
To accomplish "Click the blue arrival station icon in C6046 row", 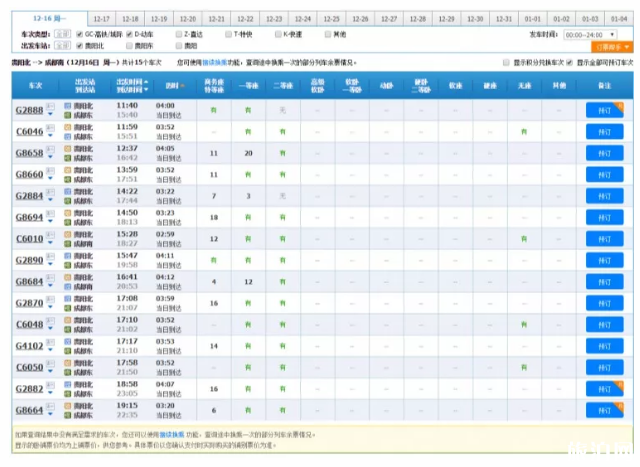I will click(68, 137).
